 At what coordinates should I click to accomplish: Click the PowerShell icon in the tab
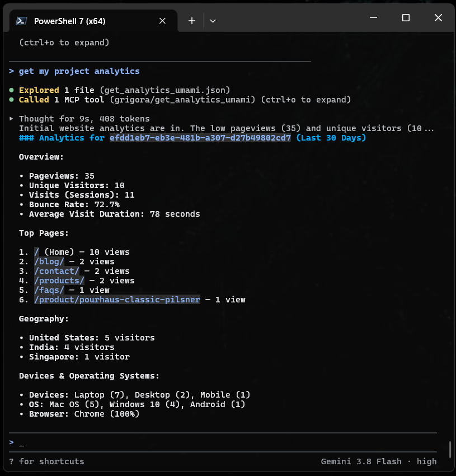click(x=21, y=21)
